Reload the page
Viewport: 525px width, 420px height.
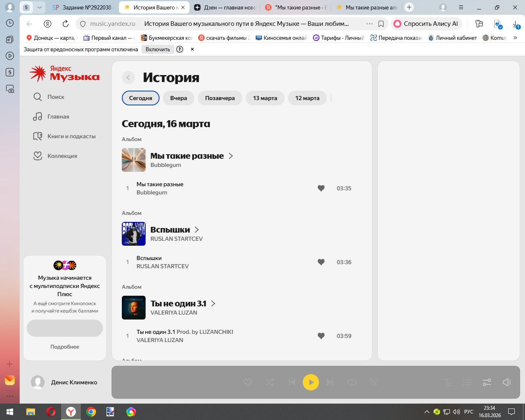coord(66,24)
